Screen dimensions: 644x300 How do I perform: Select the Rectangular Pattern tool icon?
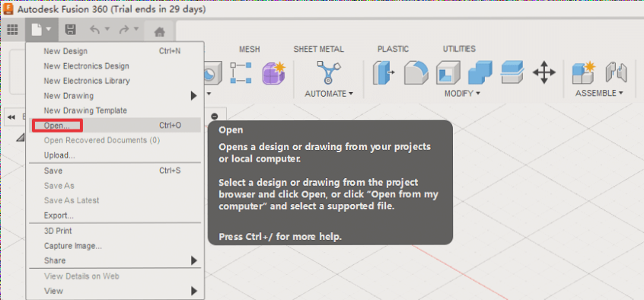coord(241,73)
